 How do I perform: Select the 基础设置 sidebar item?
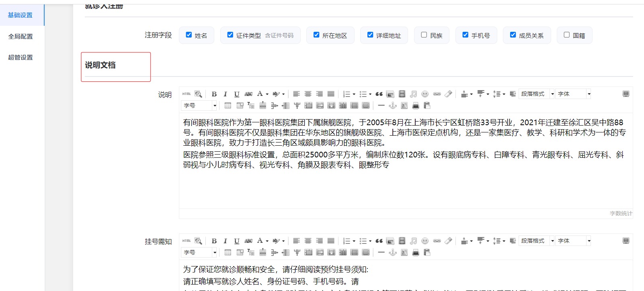(21, 15)
